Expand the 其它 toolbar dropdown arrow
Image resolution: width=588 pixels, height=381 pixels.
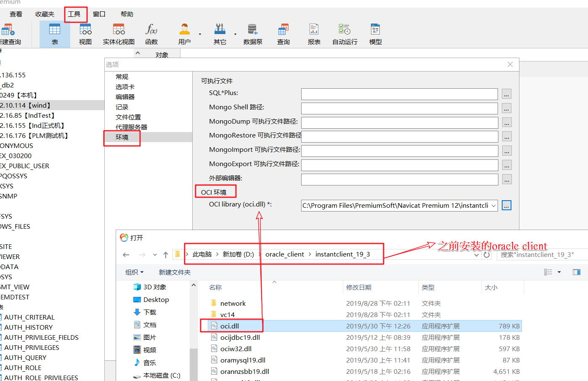(235, 34)
